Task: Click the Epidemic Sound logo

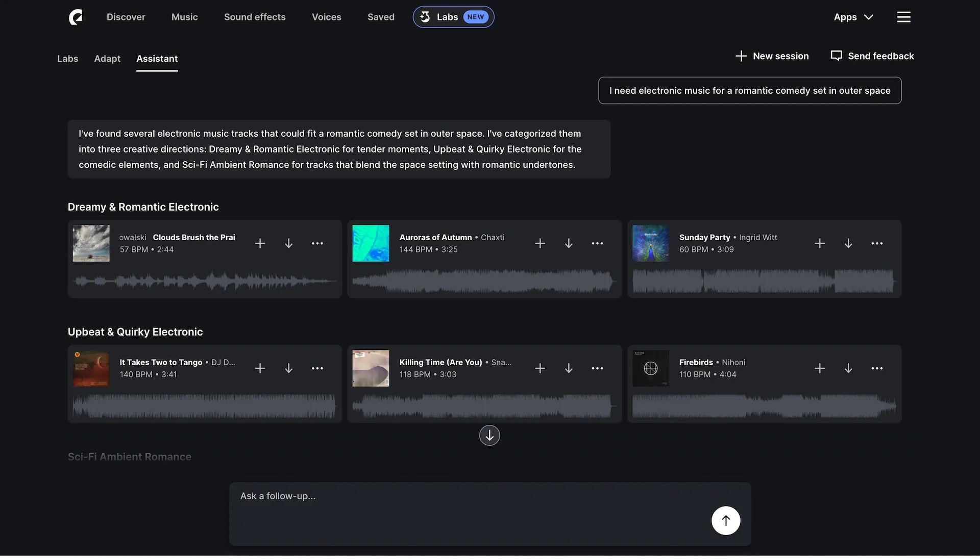Action: click(76, 17)
